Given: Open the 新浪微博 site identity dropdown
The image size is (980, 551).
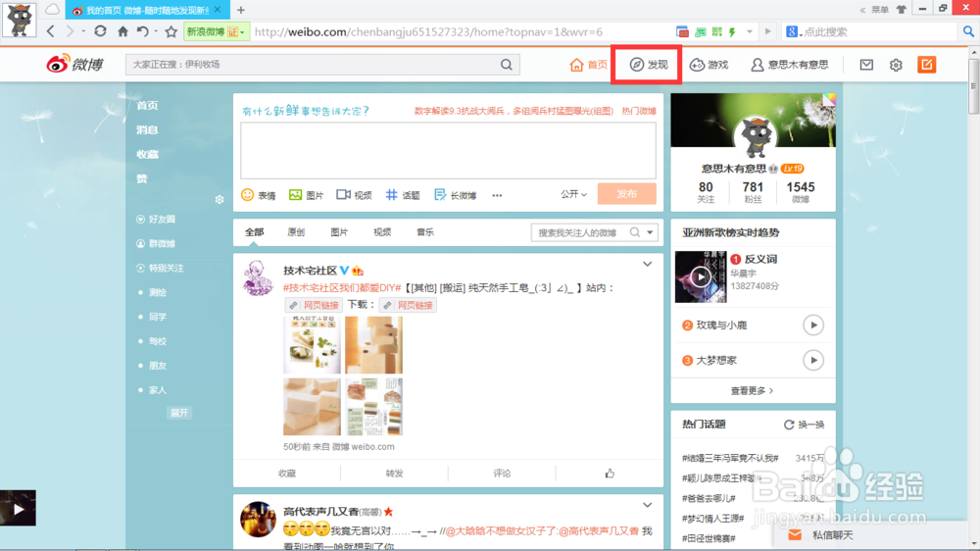Looking at the screenshot, I should (215, 32).
